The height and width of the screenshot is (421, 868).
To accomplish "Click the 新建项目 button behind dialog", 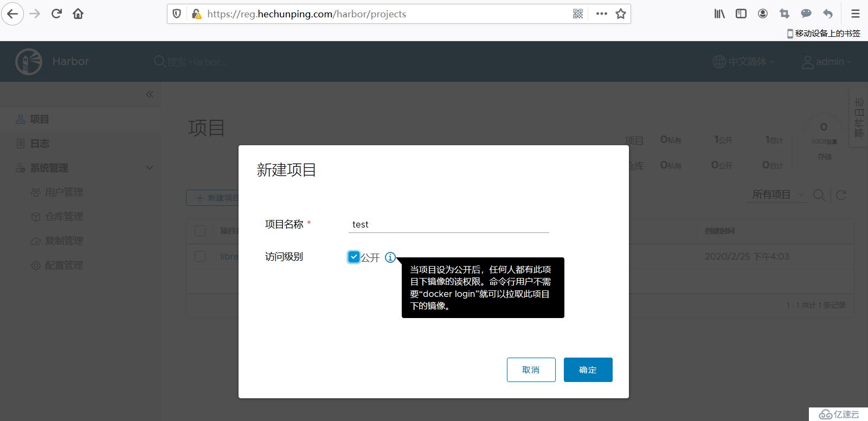I will click(213, 198).
